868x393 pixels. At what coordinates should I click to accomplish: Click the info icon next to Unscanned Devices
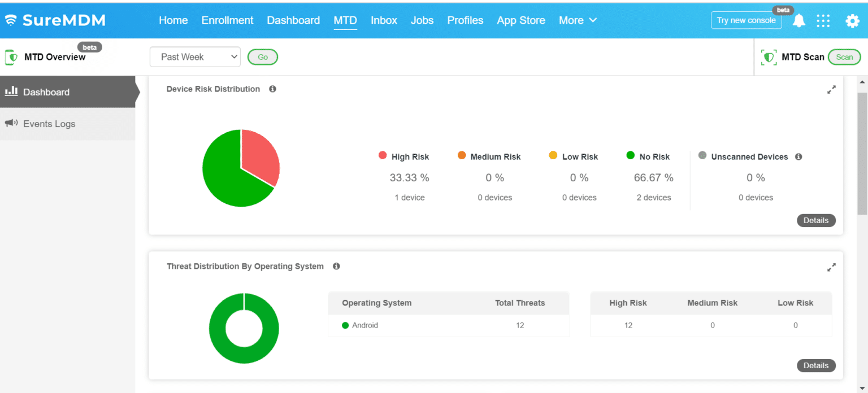pos(798,156)
